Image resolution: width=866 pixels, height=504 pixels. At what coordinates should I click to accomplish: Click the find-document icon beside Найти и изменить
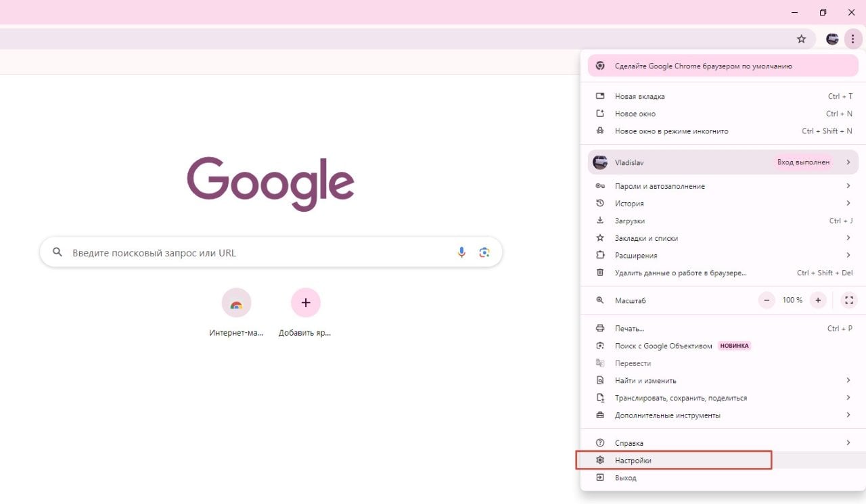coord(599,380)
